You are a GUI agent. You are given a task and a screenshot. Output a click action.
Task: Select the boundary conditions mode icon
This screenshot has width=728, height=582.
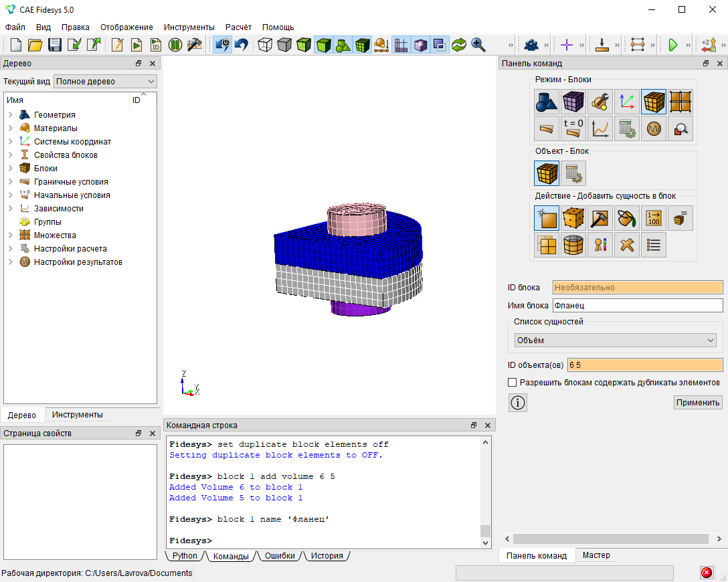click(547, 128)
